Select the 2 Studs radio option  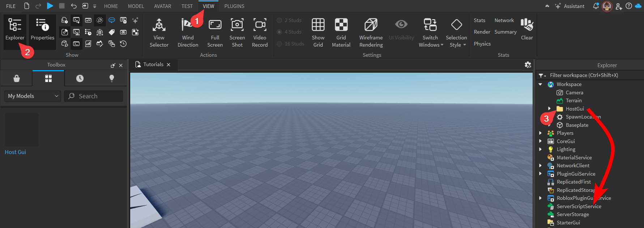coord(280,20)
